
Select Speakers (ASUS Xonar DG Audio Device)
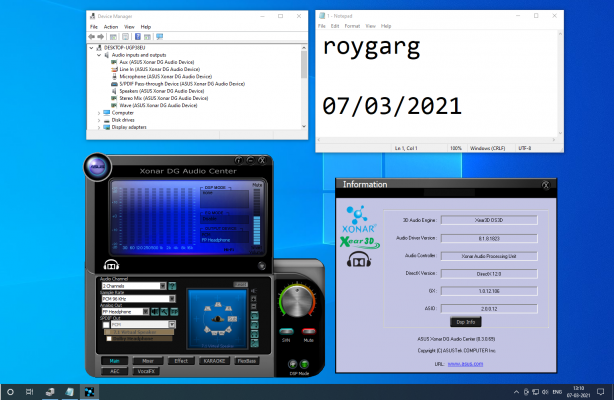click(162, 91)
